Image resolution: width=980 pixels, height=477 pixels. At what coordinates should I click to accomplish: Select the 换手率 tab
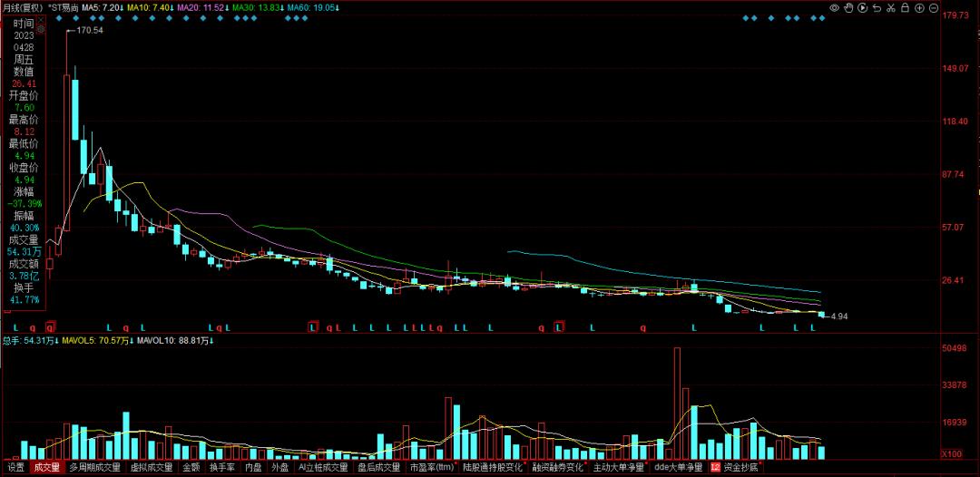(x=222, y=467)
